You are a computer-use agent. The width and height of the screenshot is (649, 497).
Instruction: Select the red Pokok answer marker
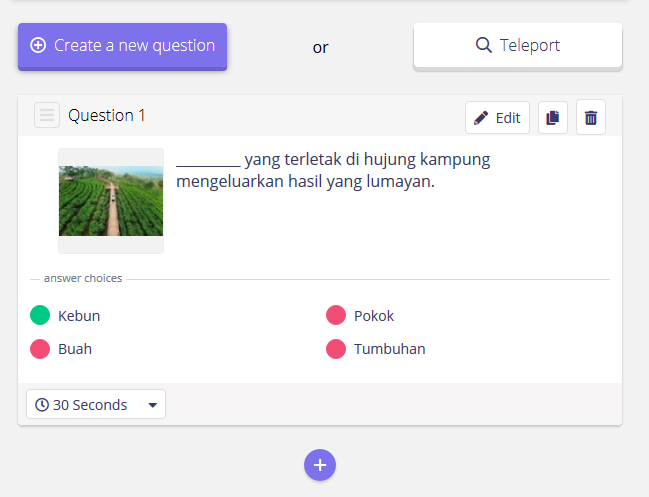click(x=336, y=316)
